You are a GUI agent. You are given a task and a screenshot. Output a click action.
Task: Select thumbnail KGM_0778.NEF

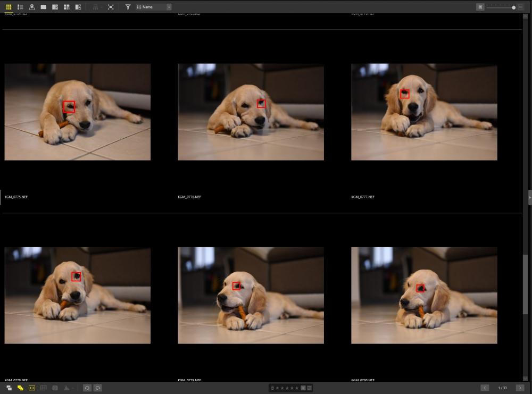[77, 295]
